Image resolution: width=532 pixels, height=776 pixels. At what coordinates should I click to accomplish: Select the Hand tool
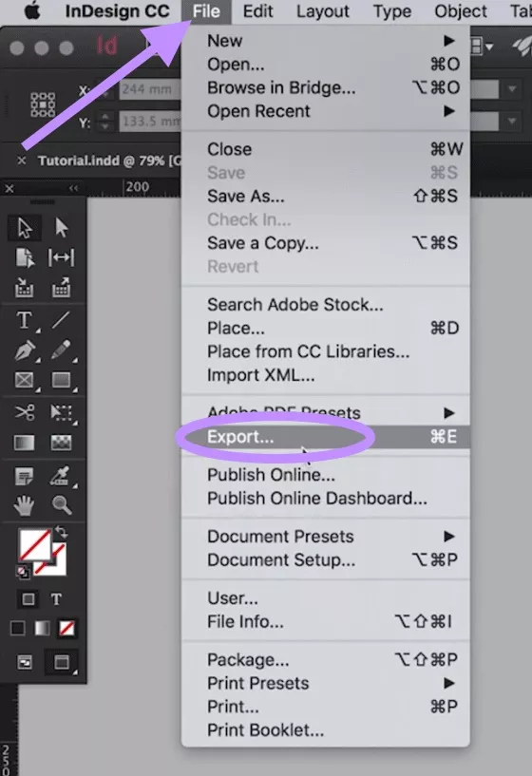[25, 505]
